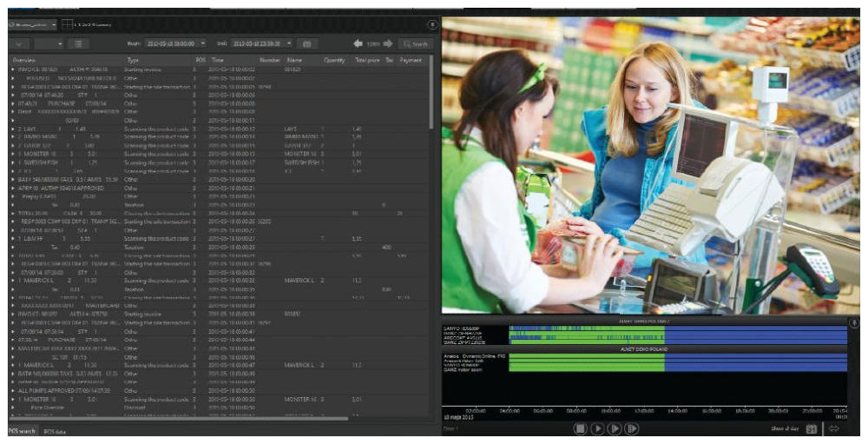Click the list view icon in filter bar
The image size is (868, 444).
[x=77, y=43]
